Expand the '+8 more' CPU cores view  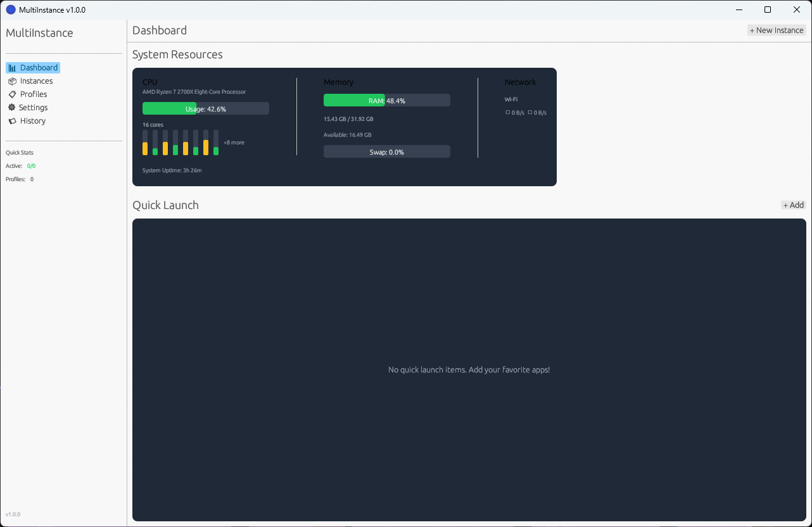pos(233,142)
